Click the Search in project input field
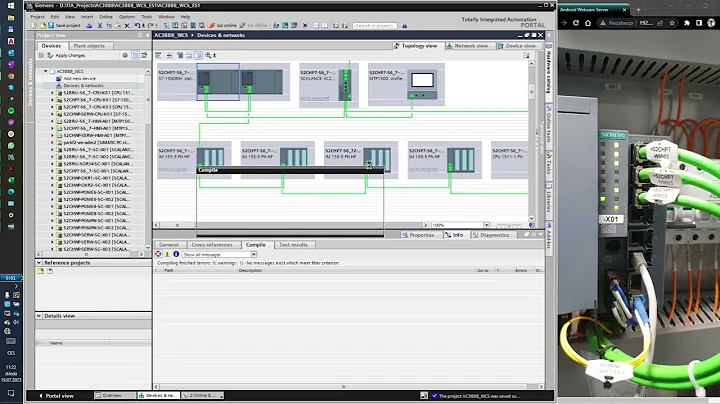 pos(374,26)
